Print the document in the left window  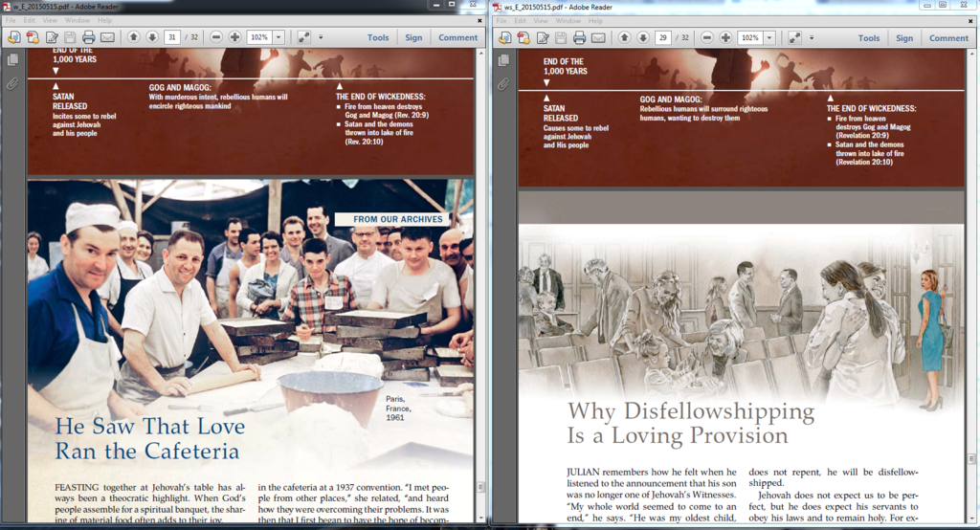[x=89, y=37]
